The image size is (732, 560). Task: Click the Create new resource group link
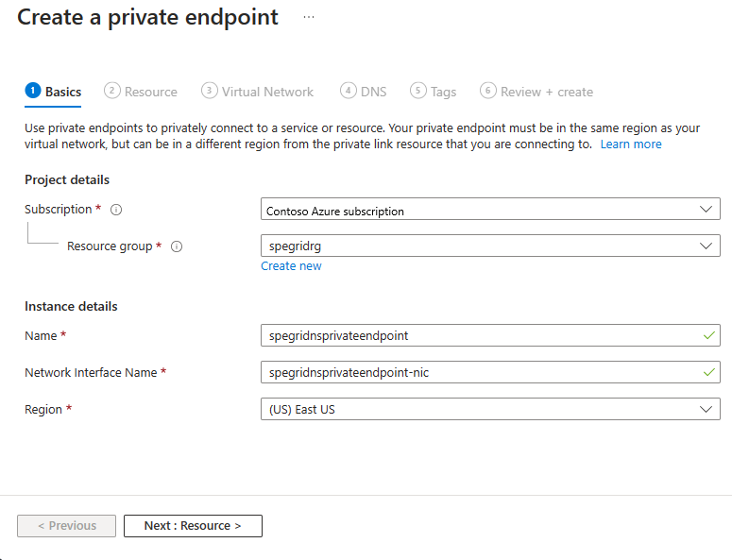291,266
